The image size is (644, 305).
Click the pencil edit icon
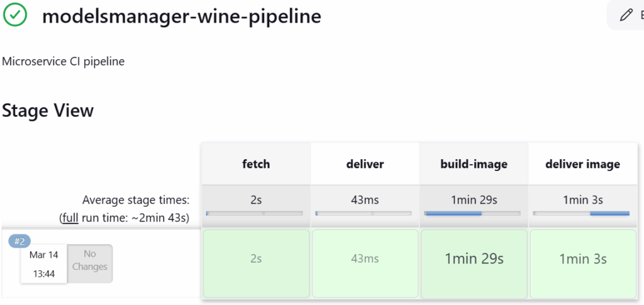[x=626, y=15]
